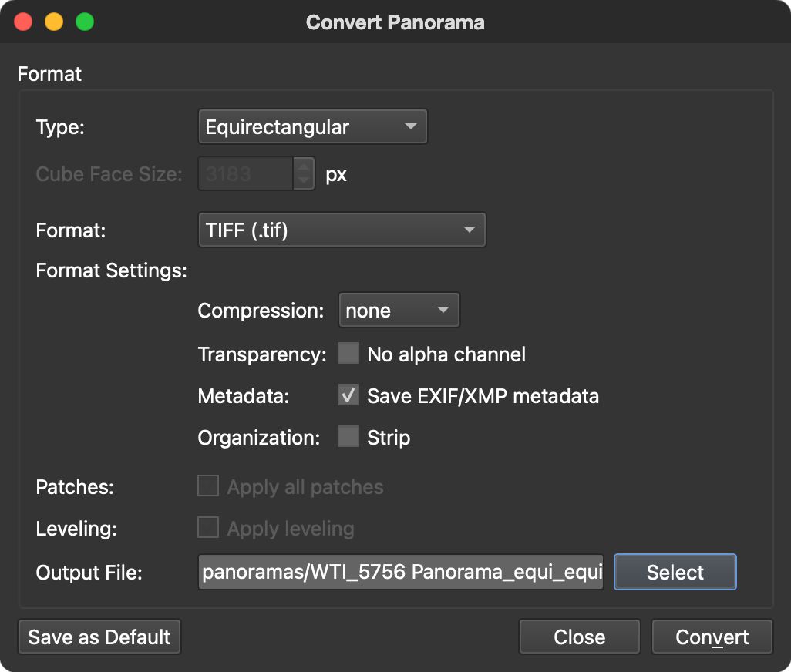791x672 pixels.
Task: Click the Patches label
Action: pos(75,487)
